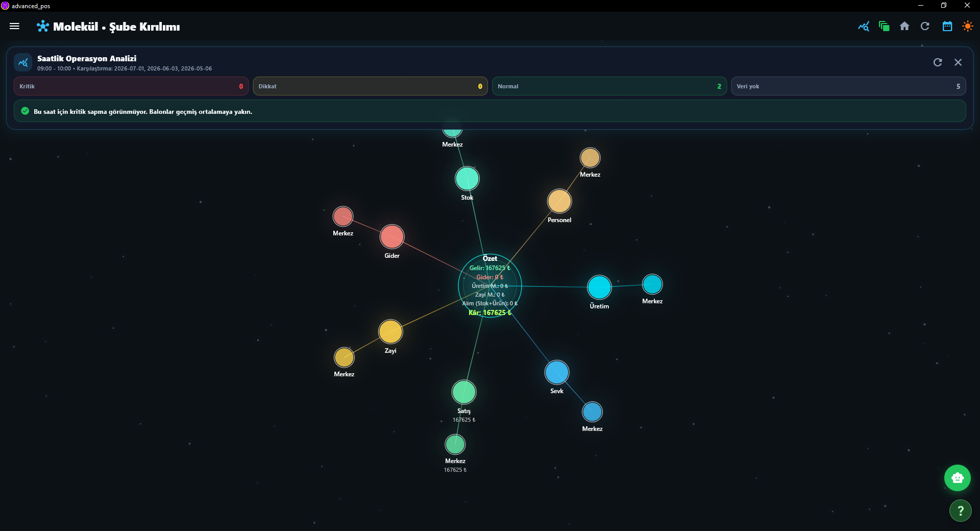Click the Merkez node attached to Personel
This screenshot has width=980, height=531.
click(x=590, y=158)
